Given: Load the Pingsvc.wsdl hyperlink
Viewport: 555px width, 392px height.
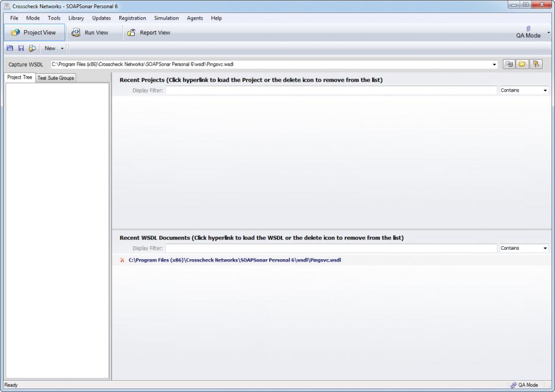Looking at the screenshot, I should click(x=234, y=260).
